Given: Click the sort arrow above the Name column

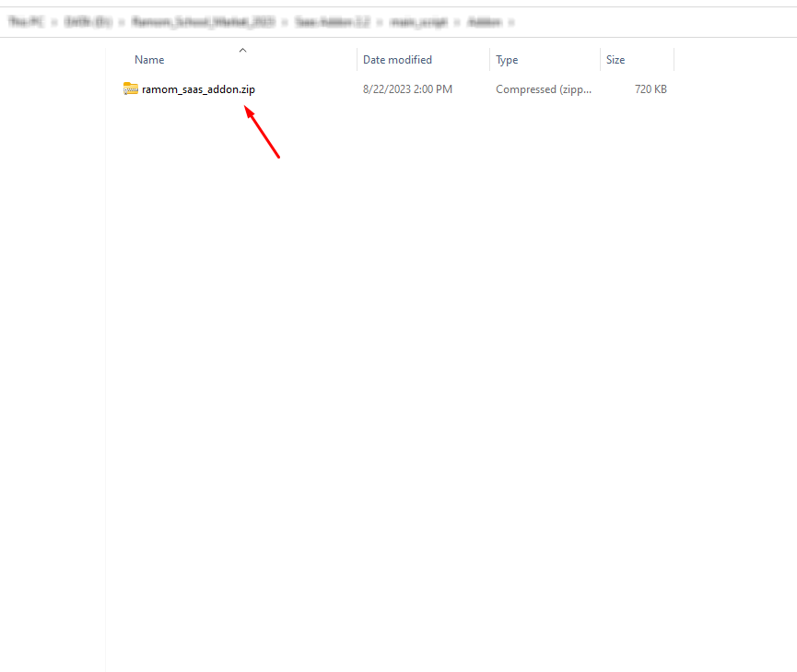Looking at the screenshot, I should tap(242, 50).
